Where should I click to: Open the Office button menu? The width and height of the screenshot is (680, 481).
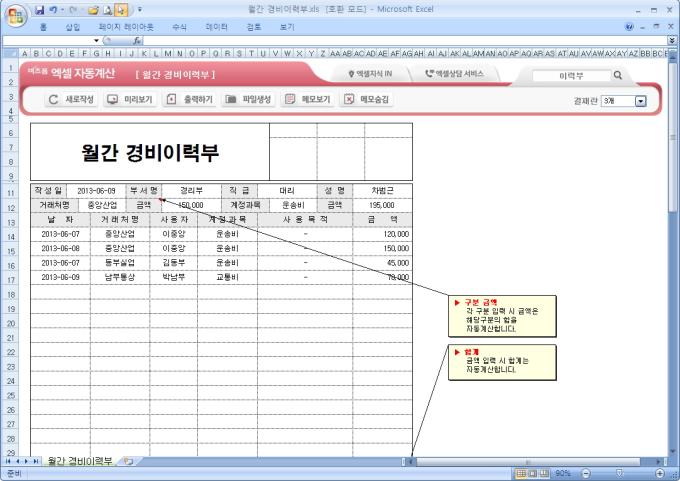coord(16,16)
